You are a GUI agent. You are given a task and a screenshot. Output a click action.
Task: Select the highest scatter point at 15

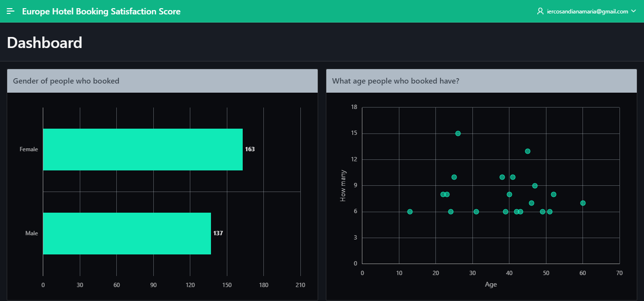point(458,133)
